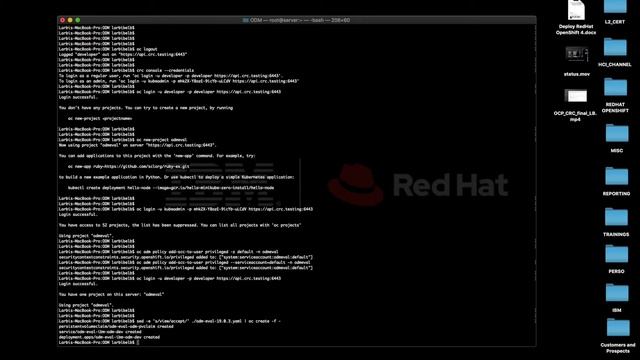Click the 'oc new-project <projectname>' hint line
The image size is (640, 360).
(100, 118)
